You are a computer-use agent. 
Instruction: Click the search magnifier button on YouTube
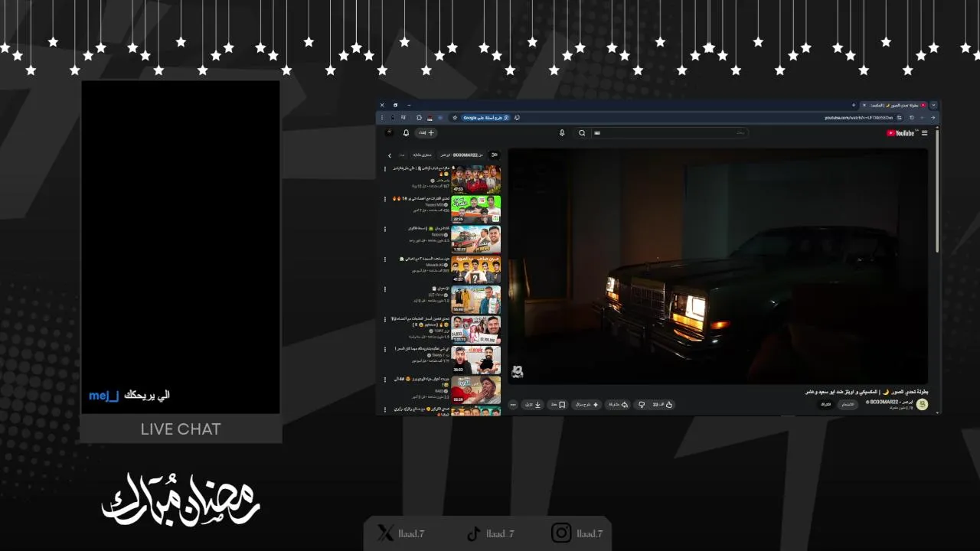point(582,133)
